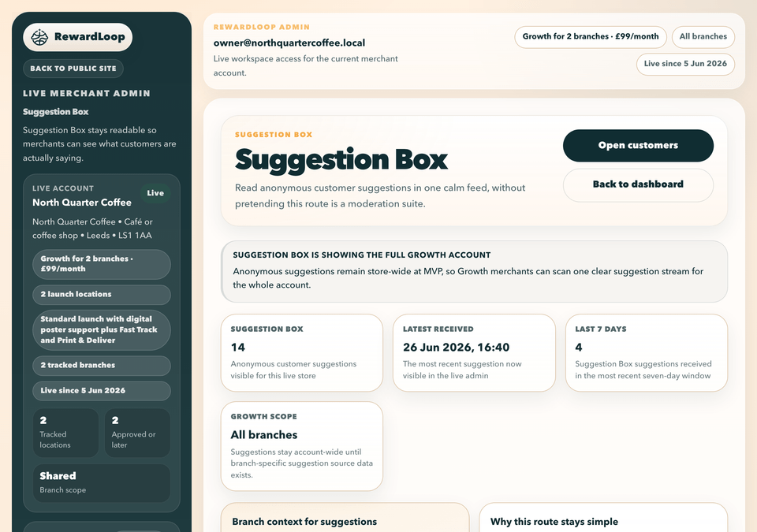Click the top 'Live since 5 Jun 2026' pill
Viewport: 757px width, 532px height.
click(x=685, y=64)
